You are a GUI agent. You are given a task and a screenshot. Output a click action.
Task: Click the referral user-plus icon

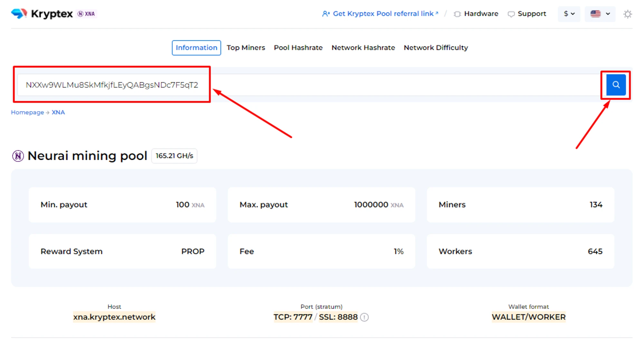(326, 14)
